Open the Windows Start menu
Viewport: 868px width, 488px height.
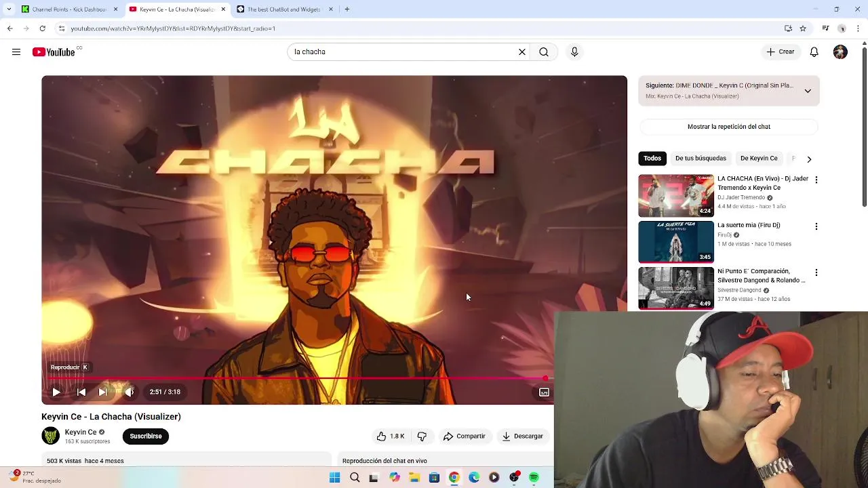pos(334,478)
